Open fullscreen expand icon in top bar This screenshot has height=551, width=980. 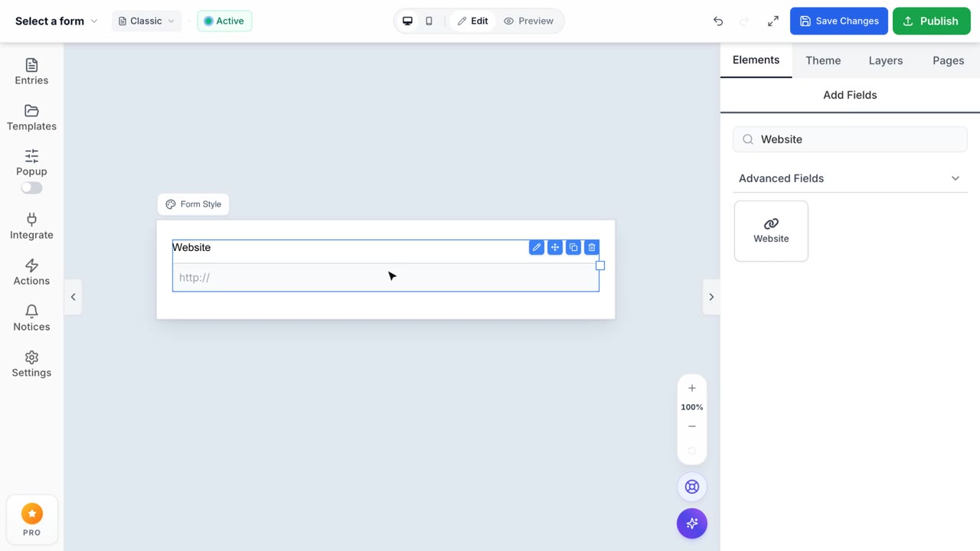(773, 21)
